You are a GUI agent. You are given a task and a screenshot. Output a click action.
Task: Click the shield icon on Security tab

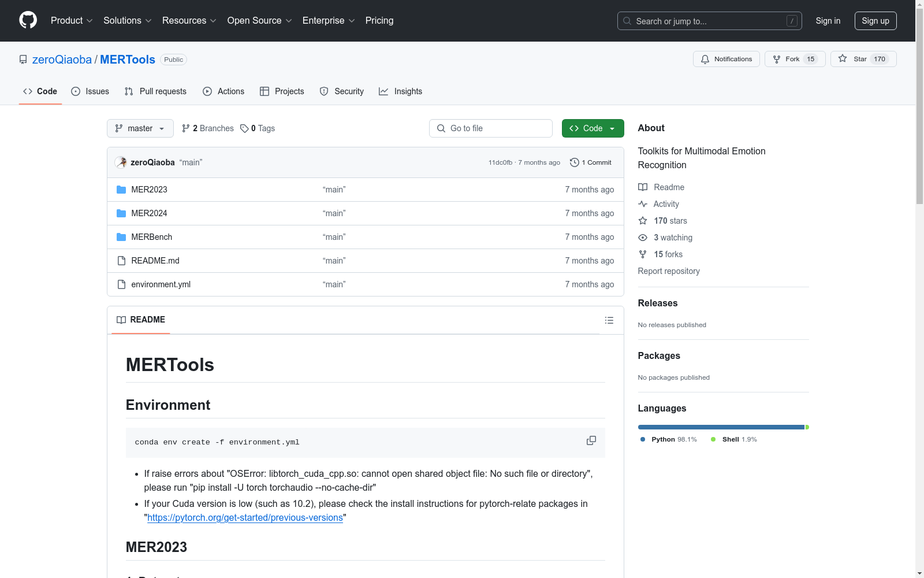pos(324,91)
